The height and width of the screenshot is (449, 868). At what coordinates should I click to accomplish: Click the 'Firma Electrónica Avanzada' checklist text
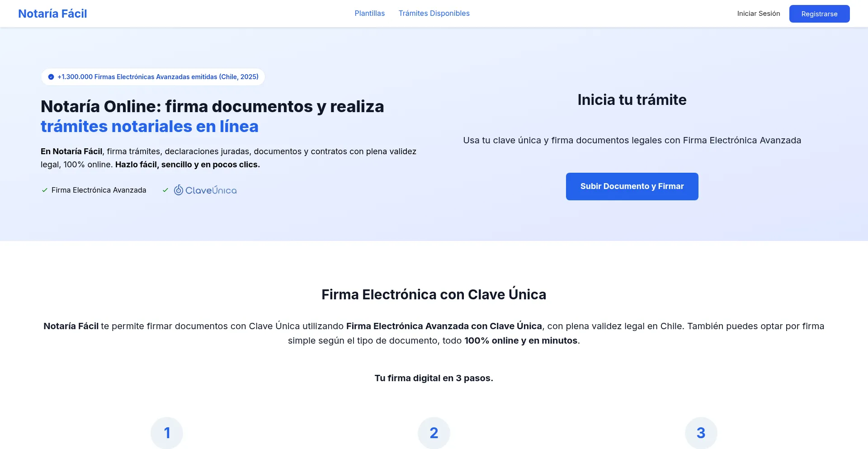pos(99,190)
